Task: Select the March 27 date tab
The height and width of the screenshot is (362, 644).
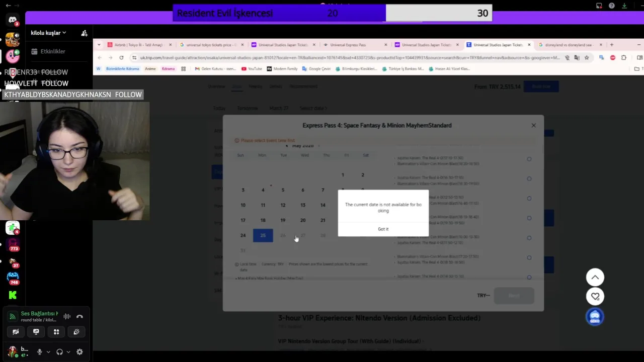Action: [x=279, y=108]
